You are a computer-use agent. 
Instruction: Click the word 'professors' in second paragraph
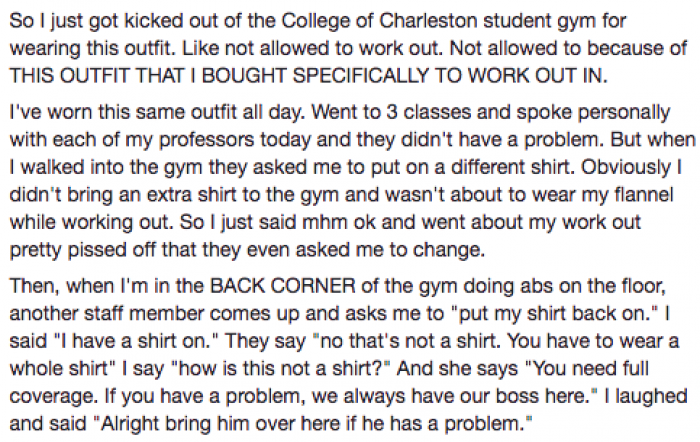(x=207, y=140)
